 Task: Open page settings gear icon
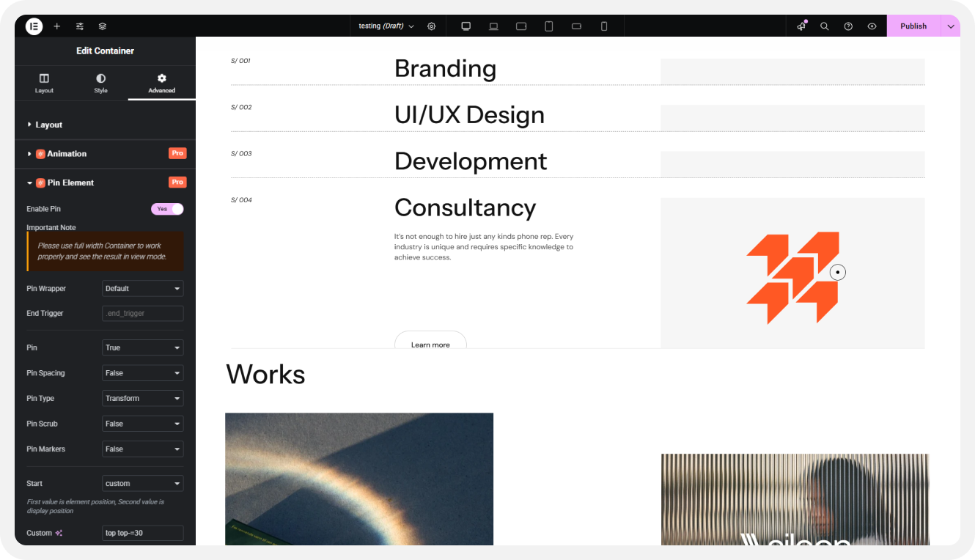click(x=432, y=26)
